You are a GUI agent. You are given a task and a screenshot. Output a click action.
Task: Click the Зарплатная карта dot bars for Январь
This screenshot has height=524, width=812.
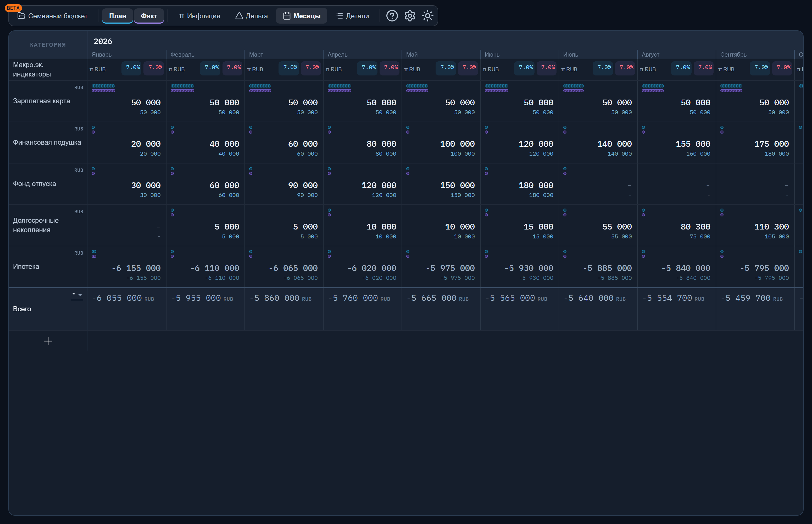[x=103, y=88]
